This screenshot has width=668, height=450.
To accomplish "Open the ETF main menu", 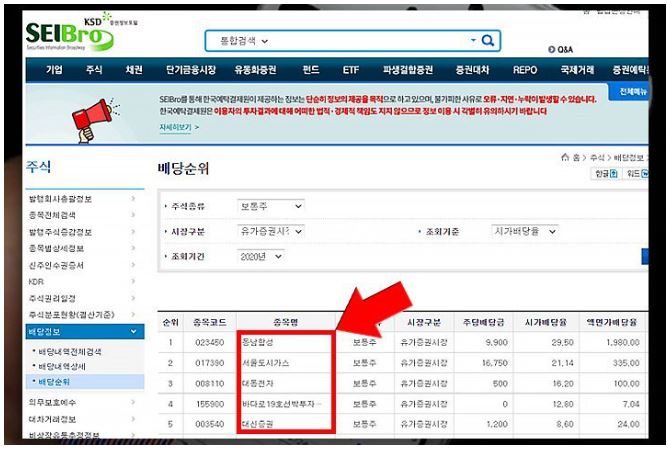I will click(351, 70).
